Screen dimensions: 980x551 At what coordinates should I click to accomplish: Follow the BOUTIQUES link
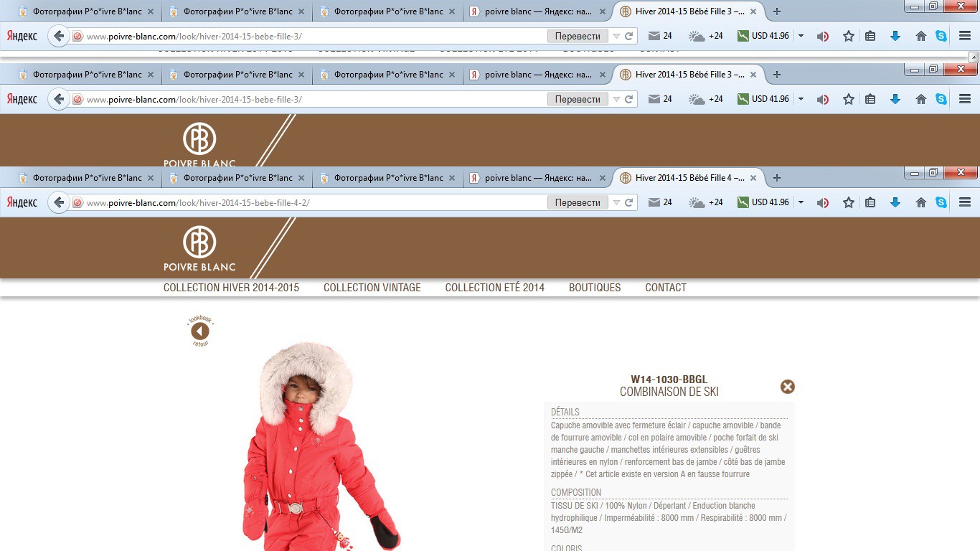click(595, 288)
